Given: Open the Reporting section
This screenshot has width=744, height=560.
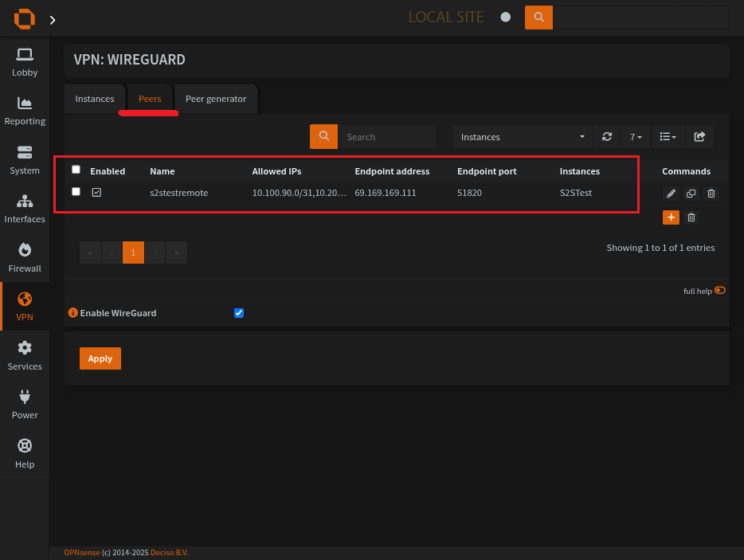Looking at the screenshot, I should click(x=25, y=112).
